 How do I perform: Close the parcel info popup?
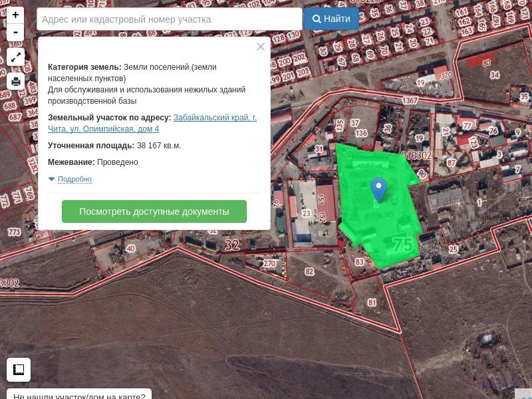[x=261, y=47]
